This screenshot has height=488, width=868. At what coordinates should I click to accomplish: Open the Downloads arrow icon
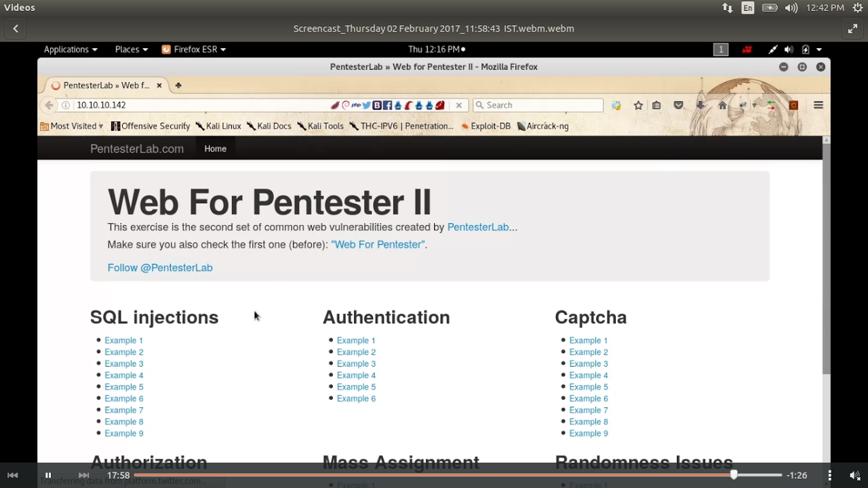701,105
